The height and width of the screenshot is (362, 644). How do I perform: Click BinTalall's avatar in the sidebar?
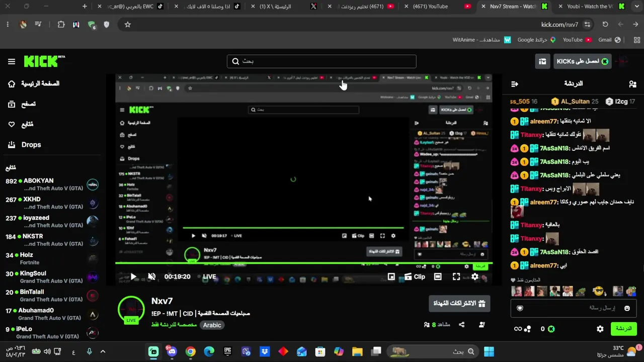coord(93,296)
